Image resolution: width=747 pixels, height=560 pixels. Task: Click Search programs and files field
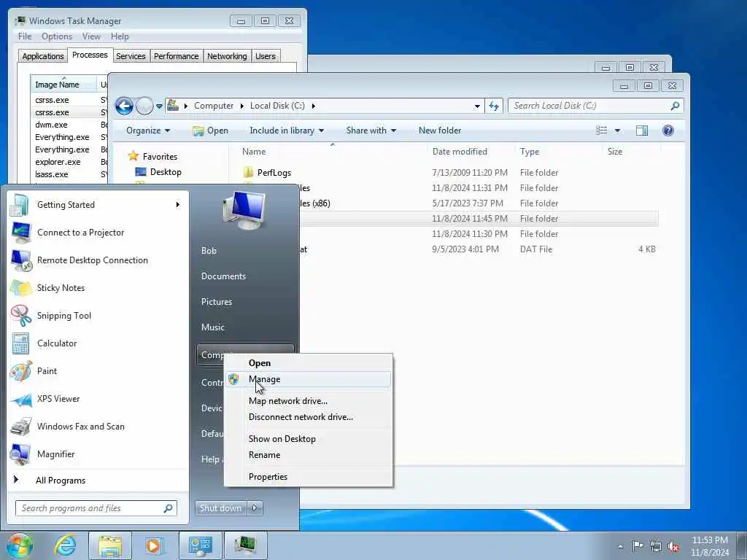(x=96, y=508)
